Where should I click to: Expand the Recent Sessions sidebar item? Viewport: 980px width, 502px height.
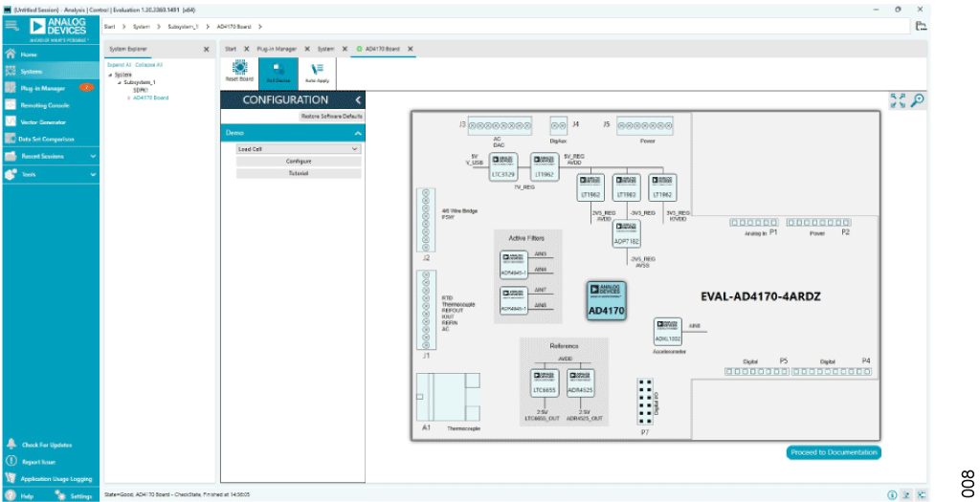tap(52, 156)
